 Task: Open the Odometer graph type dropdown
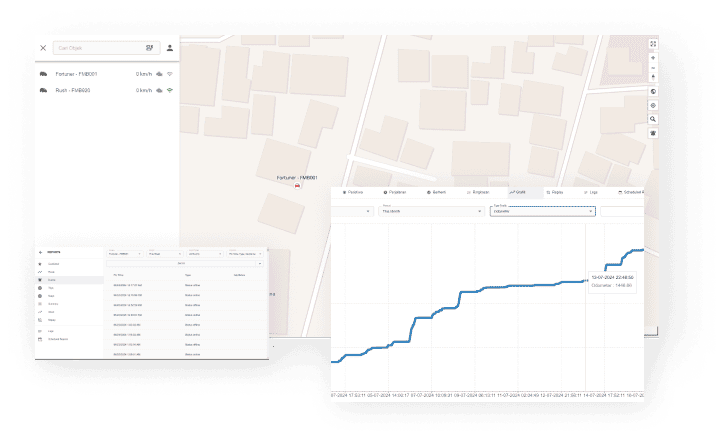click(542, 211)
